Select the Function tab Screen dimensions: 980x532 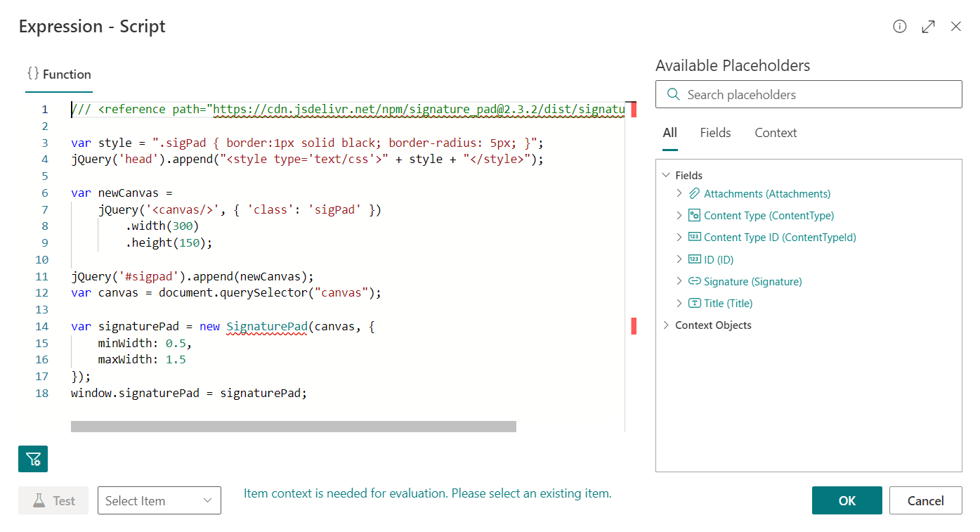(x=59, y=74)
